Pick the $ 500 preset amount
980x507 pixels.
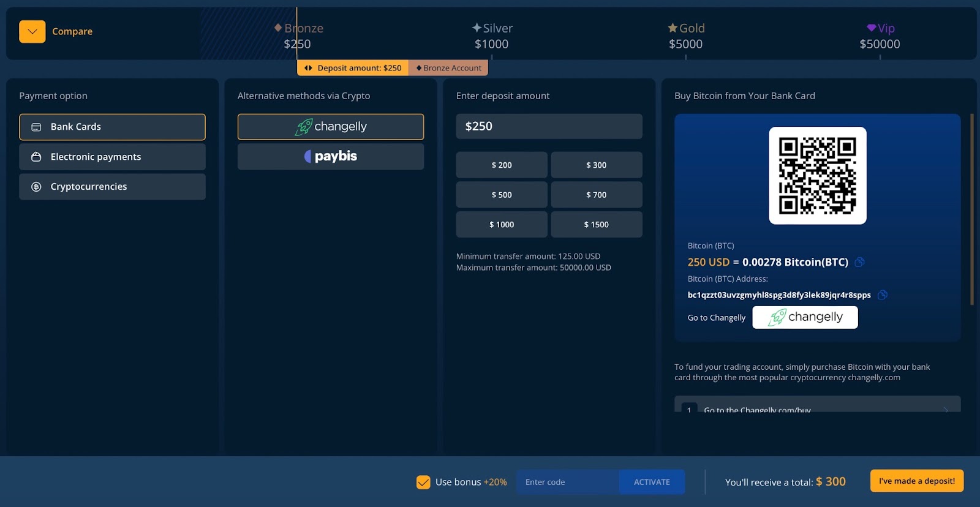coord(502,195)
